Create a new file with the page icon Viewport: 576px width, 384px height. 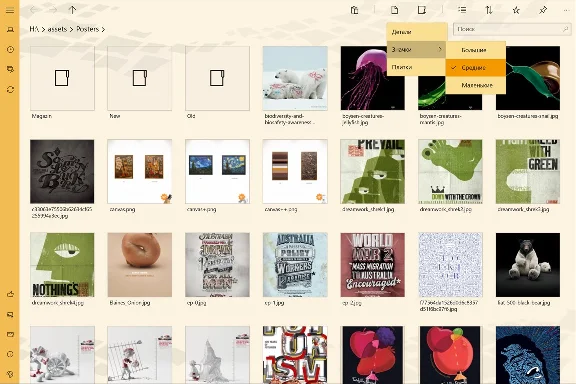coord(395,10)
